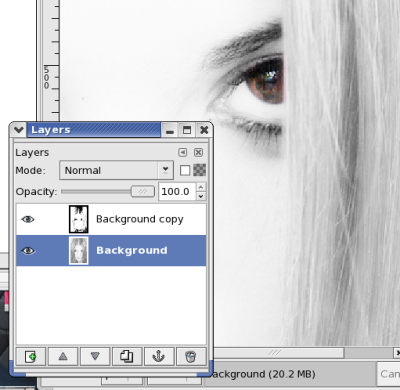The width and height of the screenshot is (400, 390).
Task: Delete the layer using trash icon
Action: [x=190, y=356]
